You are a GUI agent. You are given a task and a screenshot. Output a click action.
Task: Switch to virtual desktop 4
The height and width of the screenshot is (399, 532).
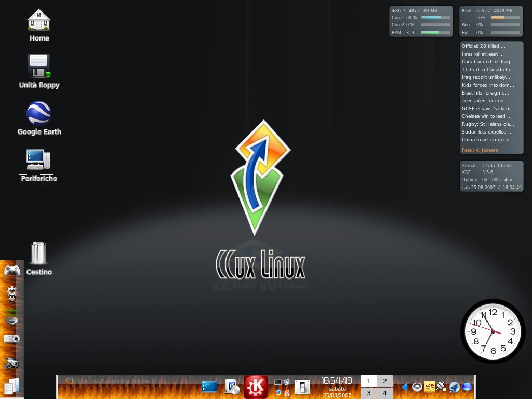tap(385, 393)
